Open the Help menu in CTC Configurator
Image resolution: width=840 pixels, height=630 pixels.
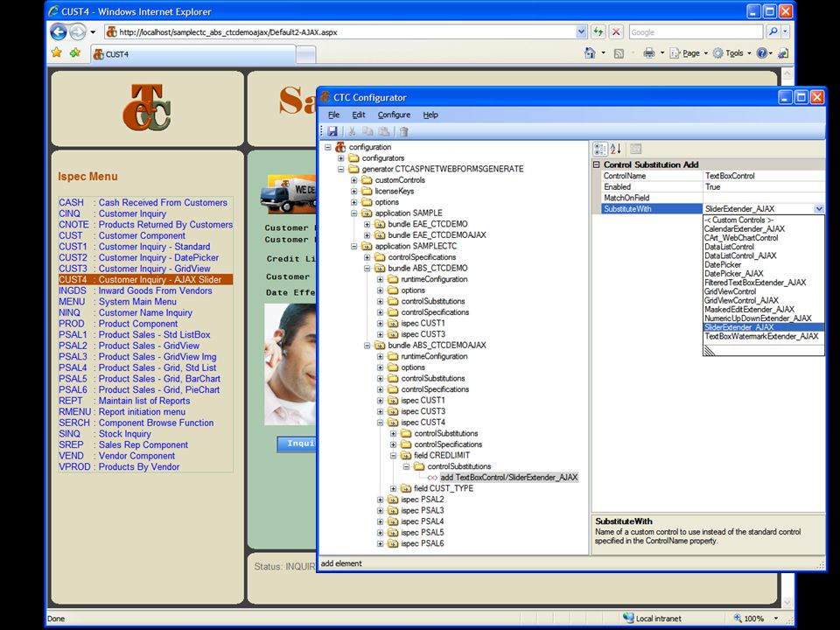[x=430, y=115]
